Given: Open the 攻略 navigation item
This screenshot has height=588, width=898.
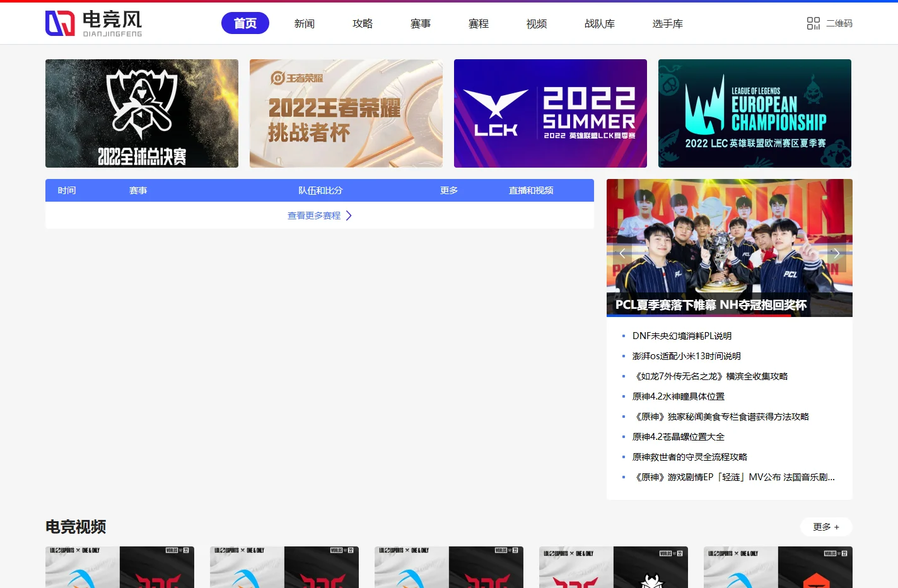Looking at the screenshot, I should (363, 23).
